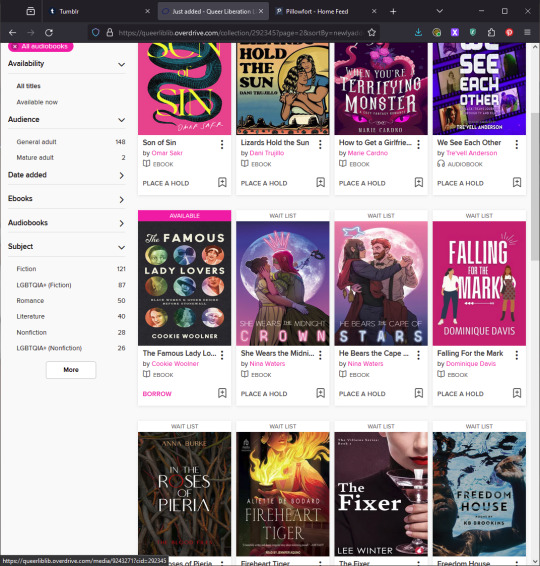Add He Bears the Cape to wish list
Image resolution: width=540 pixels, height=566 pixels.
(x=419, y=393)
